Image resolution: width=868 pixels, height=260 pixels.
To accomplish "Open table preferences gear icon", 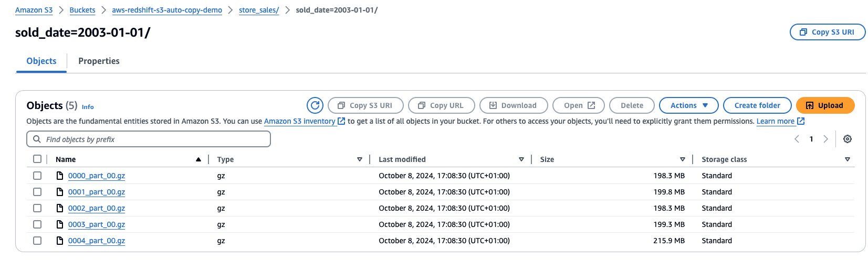I will (x=847, y=139).
